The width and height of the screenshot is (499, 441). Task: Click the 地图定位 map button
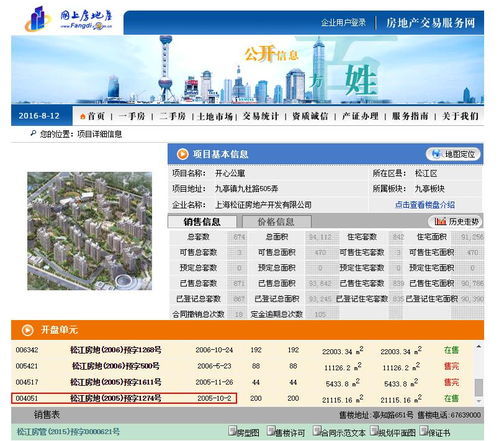point(453,154)
